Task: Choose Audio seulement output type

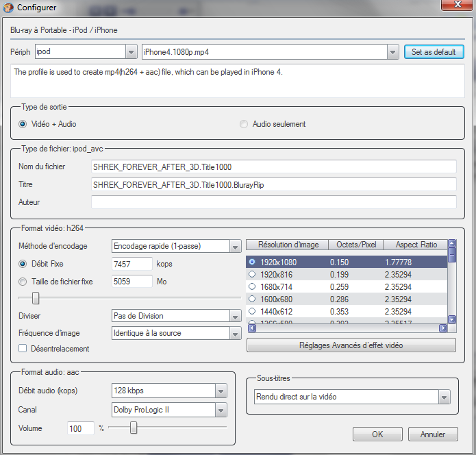Action: tap(244, 124)
